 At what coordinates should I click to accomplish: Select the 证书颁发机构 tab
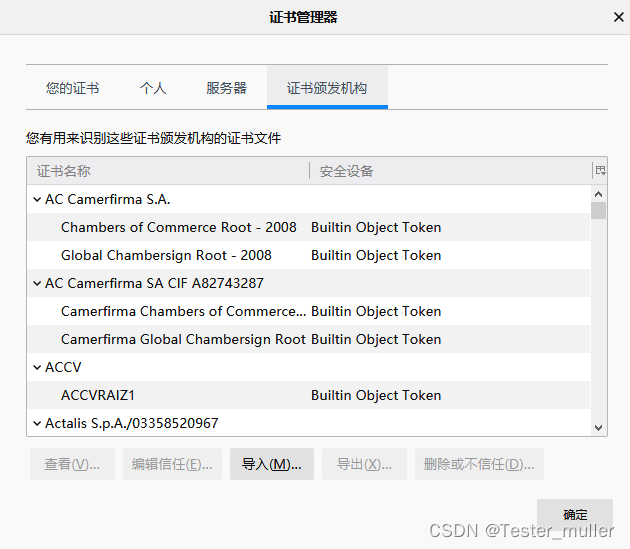coord(327,87)
